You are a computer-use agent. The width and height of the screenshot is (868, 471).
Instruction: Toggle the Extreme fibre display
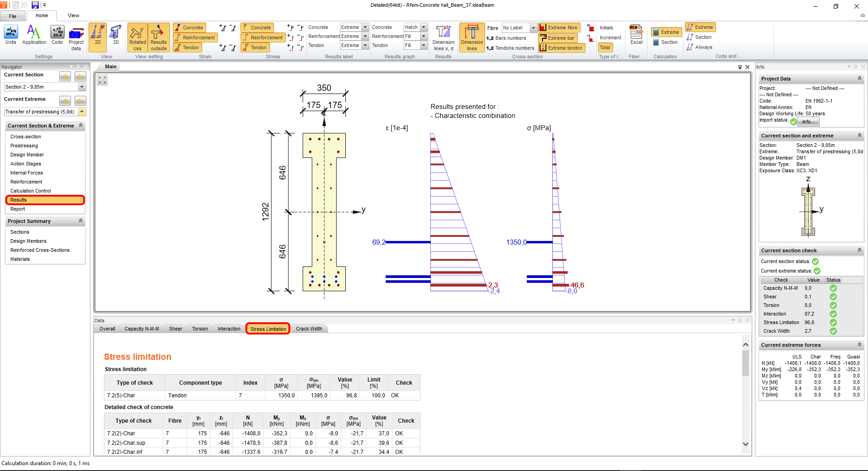(559, 28)
